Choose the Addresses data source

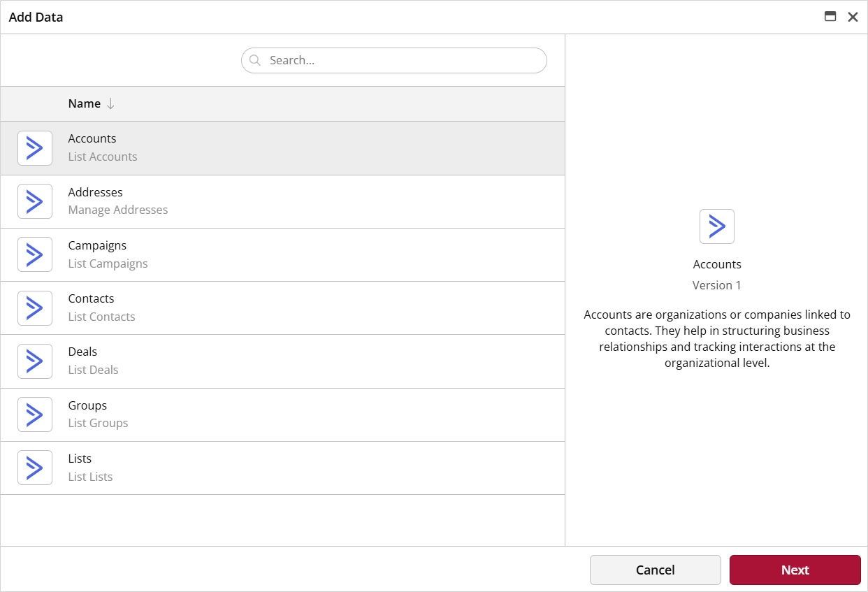pos(282,201)
